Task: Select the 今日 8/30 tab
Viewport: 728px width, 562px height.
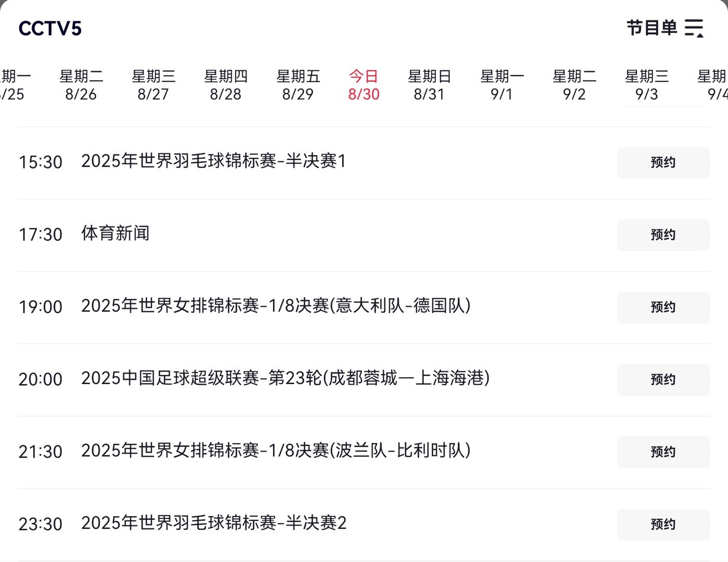Action: 363,85
